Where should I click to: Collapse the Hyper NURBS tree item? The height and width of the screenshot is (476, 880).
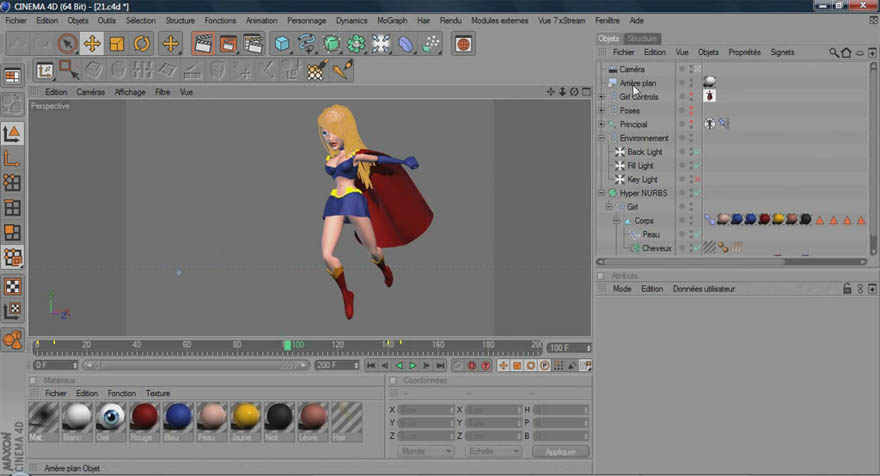click(602, 193)
